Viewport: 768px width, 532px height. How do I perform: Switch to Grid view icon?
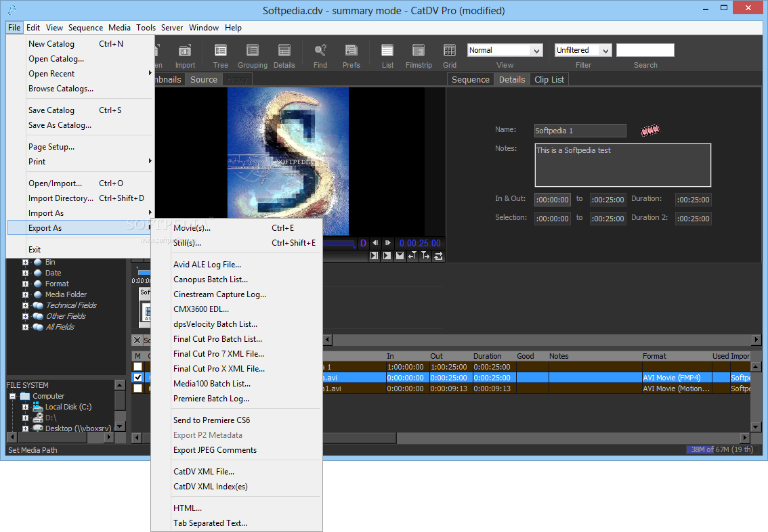(450, 50)
